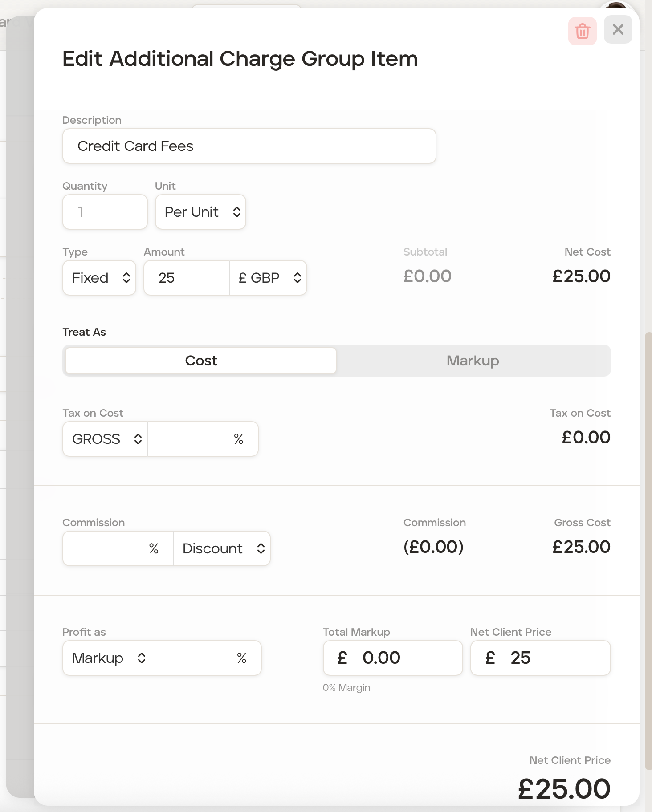
Task: Open the Per Unit dropdown
Action: click(200, 212)
